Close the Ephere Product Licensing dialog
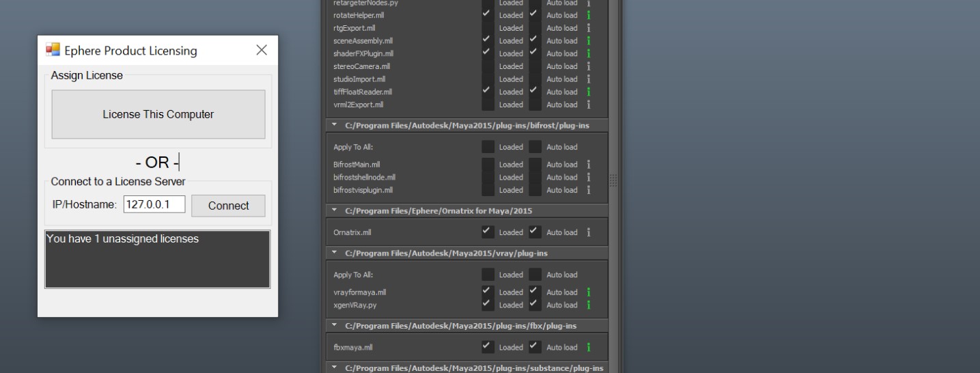Image resolution: width=980 pixels, height=373 pixels. click(x=261, y=51)
